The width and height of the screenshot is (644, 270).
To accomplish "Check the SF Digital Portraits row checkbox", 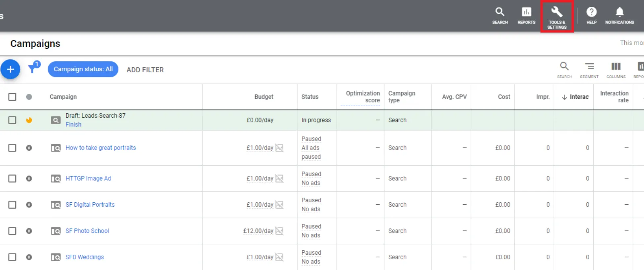I will [x=12, y=205].
